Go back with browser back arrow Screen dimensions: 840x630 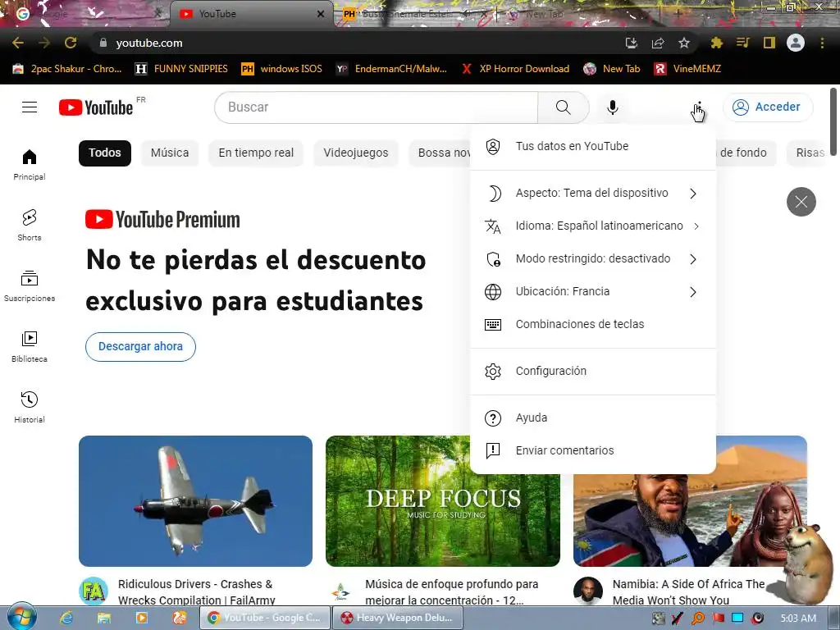click(x=18, y=43)
